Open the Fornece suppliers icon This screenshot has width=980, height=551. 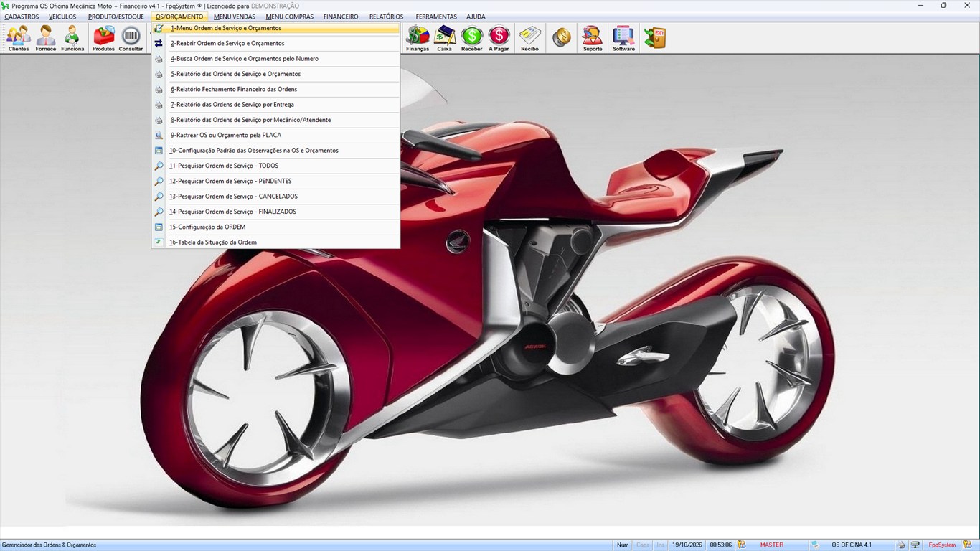click(x=46, y=38)
